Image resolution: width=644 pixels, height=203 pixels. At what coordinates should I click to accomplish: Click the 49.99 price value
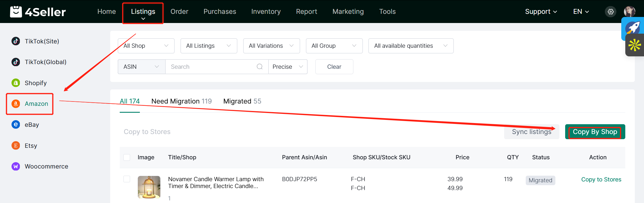pos(455,188)
